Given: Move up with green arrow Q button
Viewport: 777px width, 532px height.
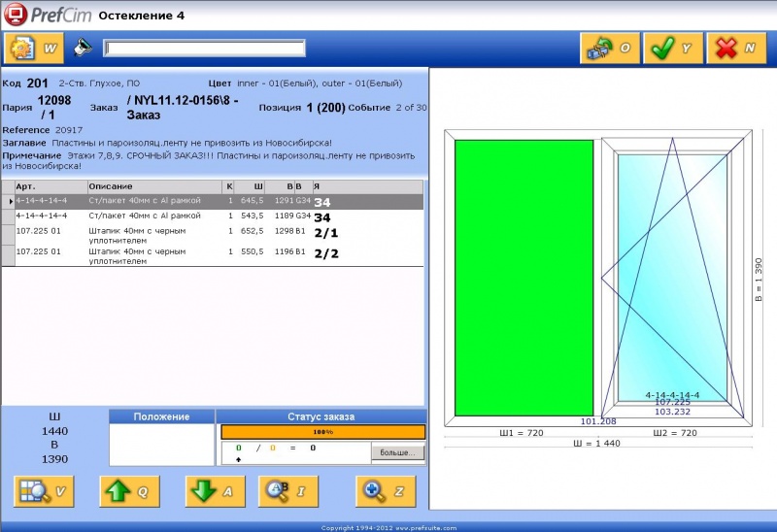Looking at the screenshot, I should 129,491.
